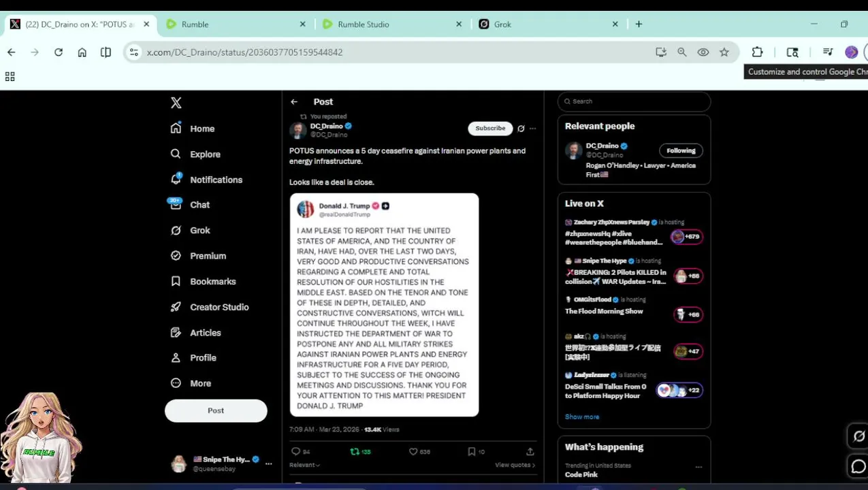Click floating Grok button at right edge
This screenshot has height=490, width=868.
click(859, 436)
